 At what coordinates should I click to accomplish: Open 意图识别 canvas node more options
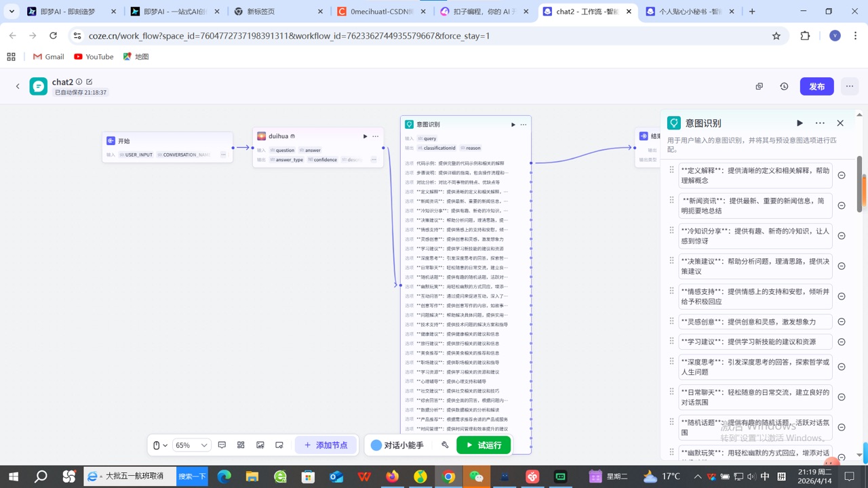click(524, 125)
